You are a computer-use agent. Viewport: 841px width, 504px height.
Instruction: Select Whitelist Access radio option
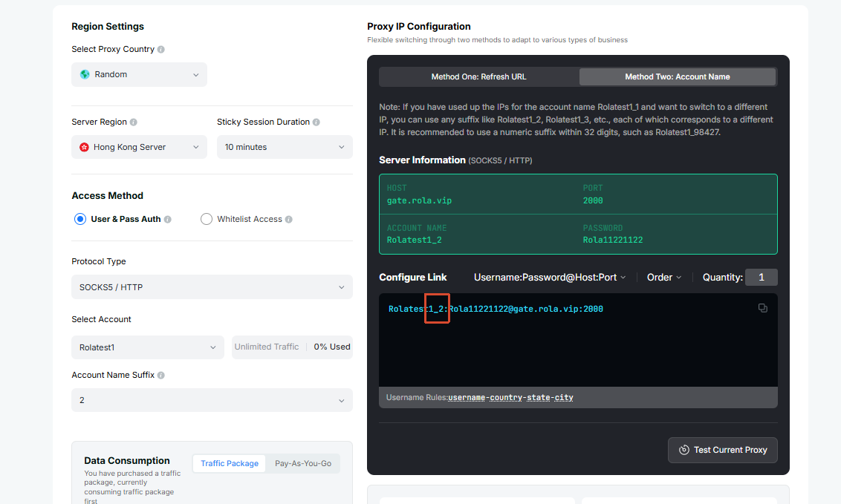click(207, 219)
